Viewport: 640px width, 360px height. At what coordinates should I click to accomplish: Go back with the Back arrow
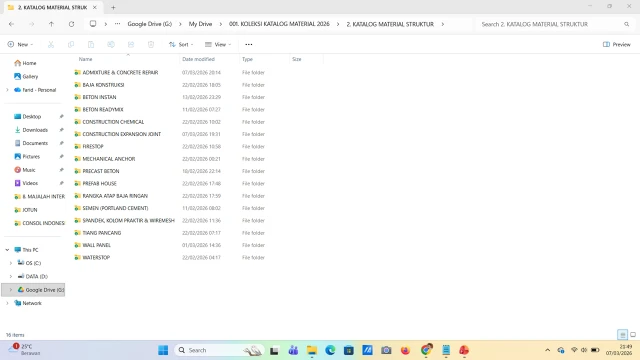(11, 24)
